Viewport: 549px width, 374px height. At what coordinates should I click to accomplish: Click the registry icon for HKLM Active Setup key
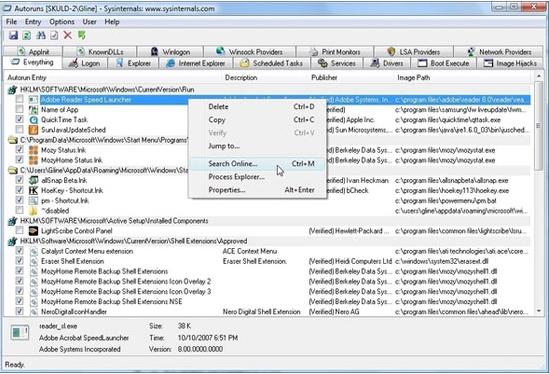coord(13,221)
